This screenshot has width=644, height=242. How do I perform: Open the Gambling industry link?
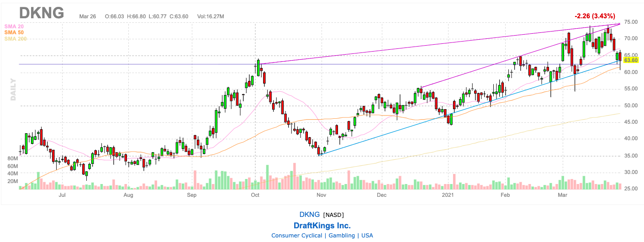pos(341,236)
